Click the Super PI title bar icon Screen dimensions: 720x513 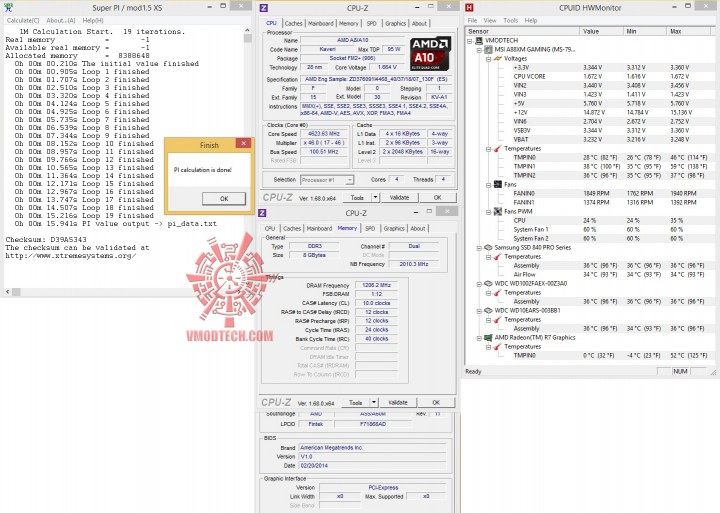coord(8,7)
